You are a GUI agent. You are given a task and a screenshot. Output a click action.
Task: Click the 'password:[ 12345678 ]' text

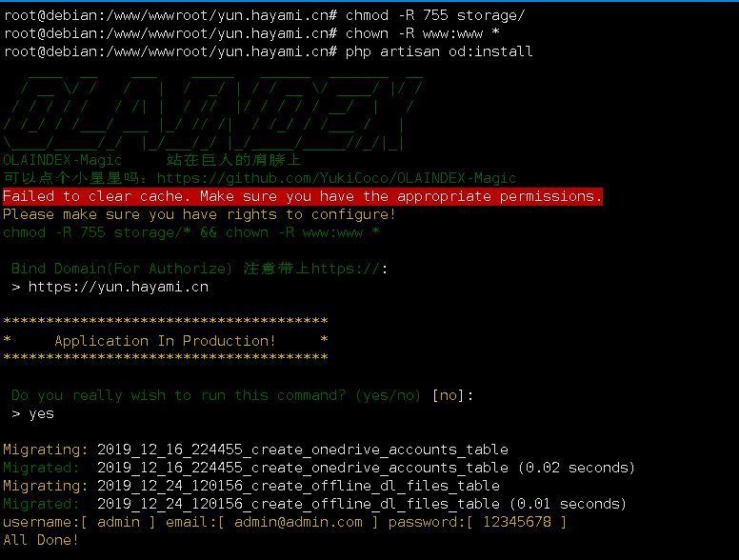click(477, 522)
